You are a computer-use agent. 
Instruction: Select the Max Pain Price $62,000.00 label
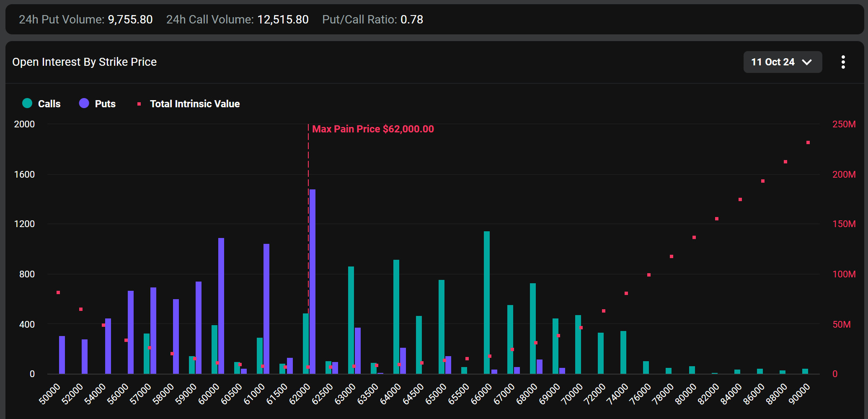(373, 129)
